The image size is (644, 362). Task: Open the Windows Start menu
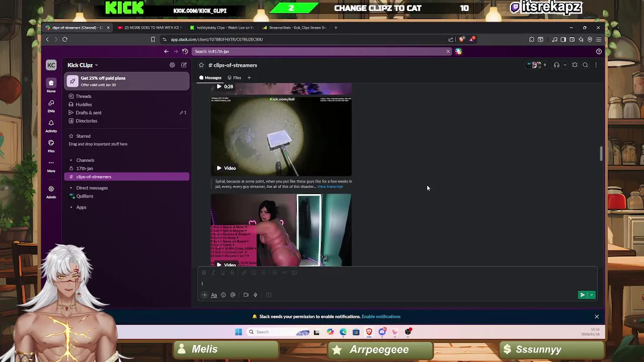238,332
